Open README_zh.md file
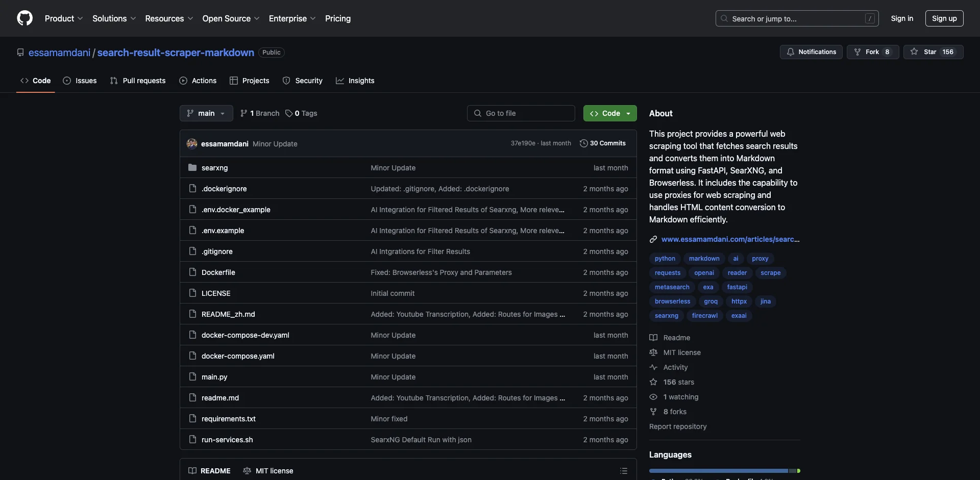The image size is (980, 480). tap(228, 314)
